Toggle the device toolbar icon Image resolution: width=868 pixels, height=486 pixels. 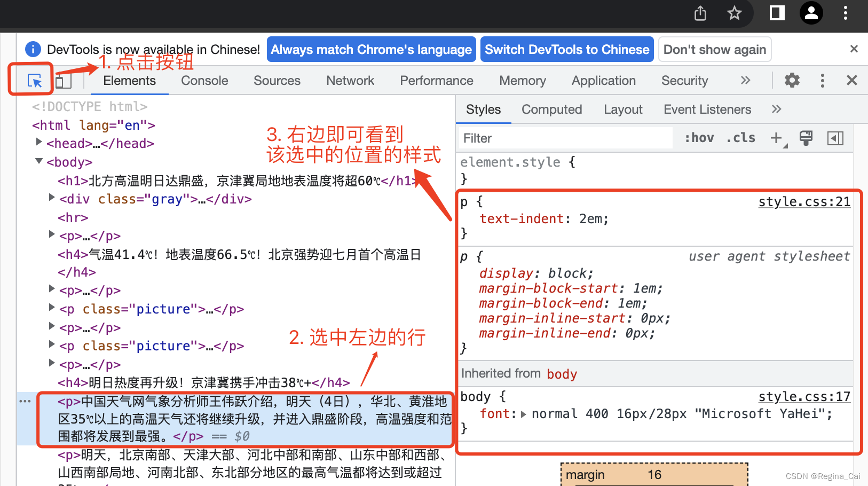(x=64, y=81)
